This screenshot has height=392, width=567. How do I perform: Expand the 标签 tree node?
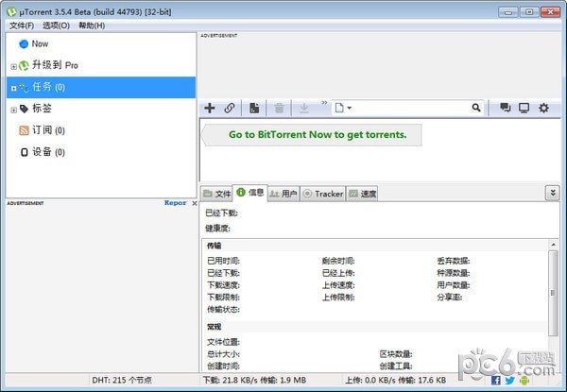13,109
